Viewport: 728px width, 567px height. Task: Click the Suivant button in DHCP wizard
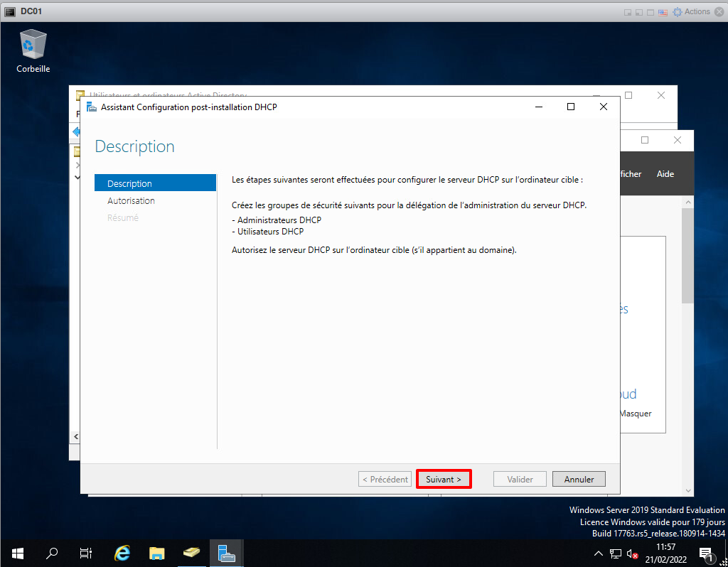pos(444,480)
